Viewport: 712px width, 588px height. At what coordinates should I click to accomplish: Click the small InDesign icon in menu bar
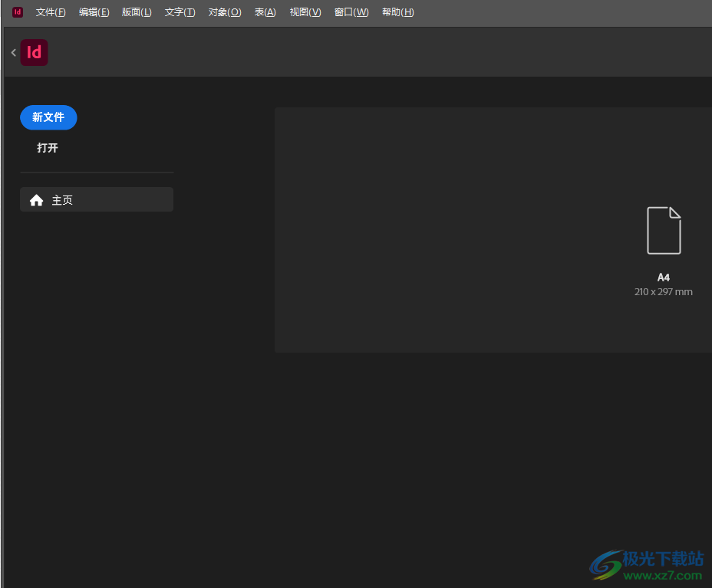coord(17,12)
